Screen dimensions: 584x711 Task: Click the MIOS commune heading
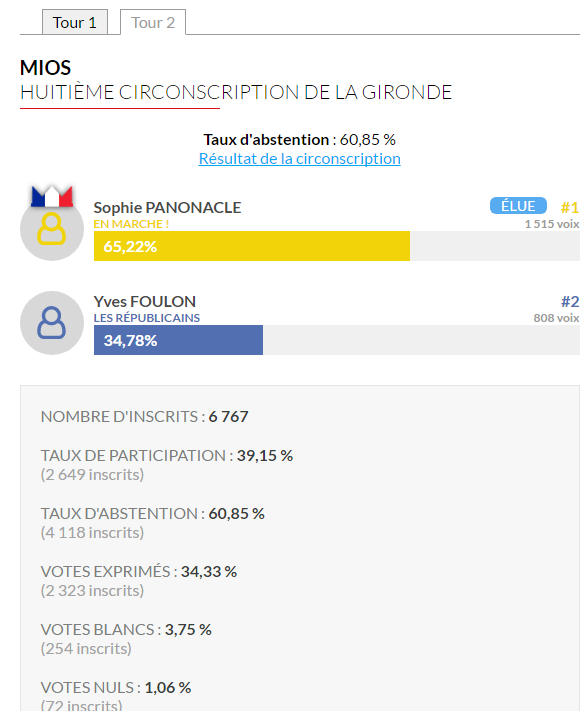tap(45, 68)
